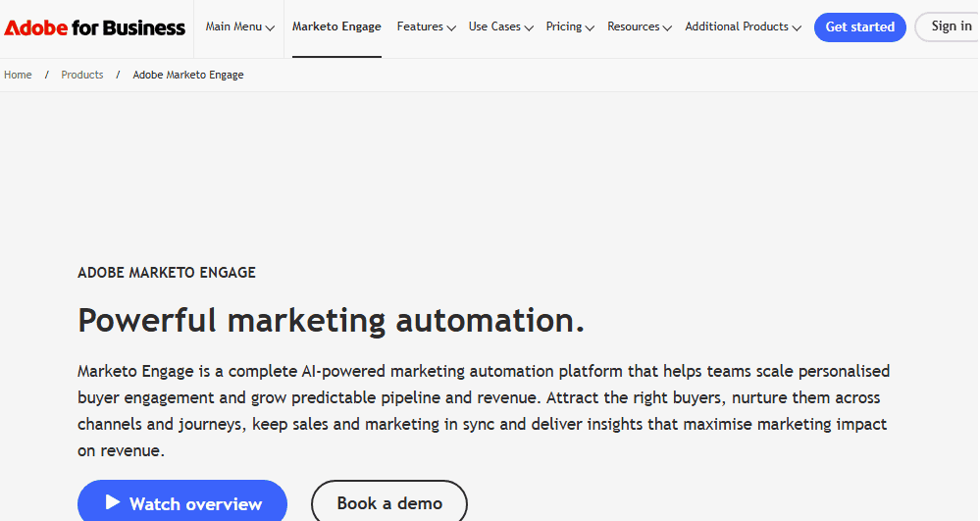This screenshot has width=980, height=521.
Task: Select the Marketo Engage tab
Action: pyautogui.click(x=336, y=26)
